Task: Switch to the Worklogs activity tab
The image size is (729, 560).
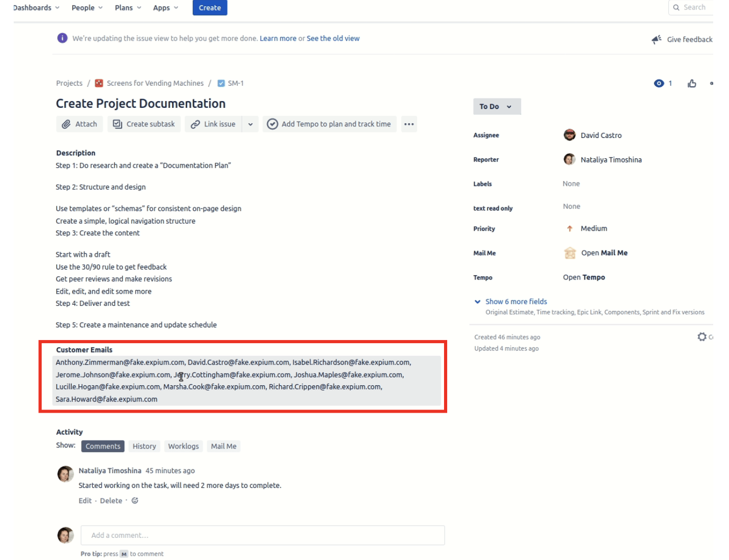Action: (x=183, y=446)
